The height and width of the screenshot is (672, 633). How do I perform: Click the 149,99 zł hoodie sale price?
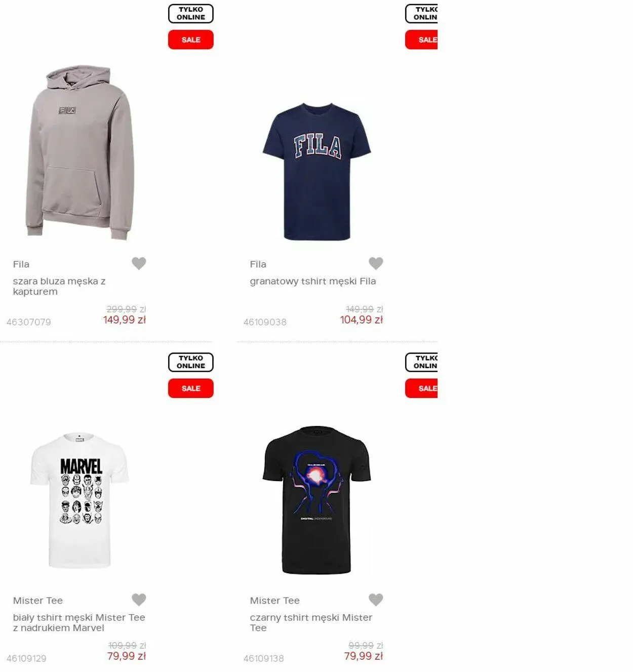125,320
